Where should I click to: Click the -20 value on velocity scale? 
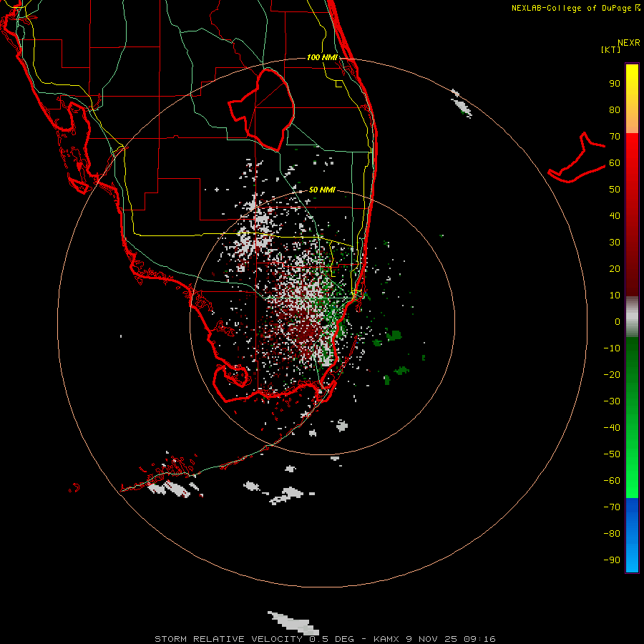click(612, 374)
